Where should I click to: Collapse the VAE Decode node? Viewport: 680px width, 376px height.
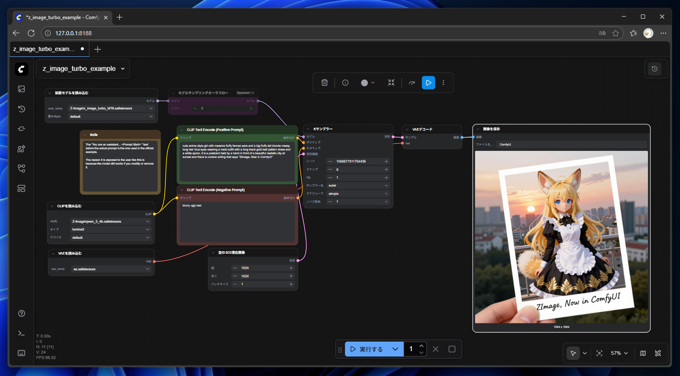click(407, 129)
